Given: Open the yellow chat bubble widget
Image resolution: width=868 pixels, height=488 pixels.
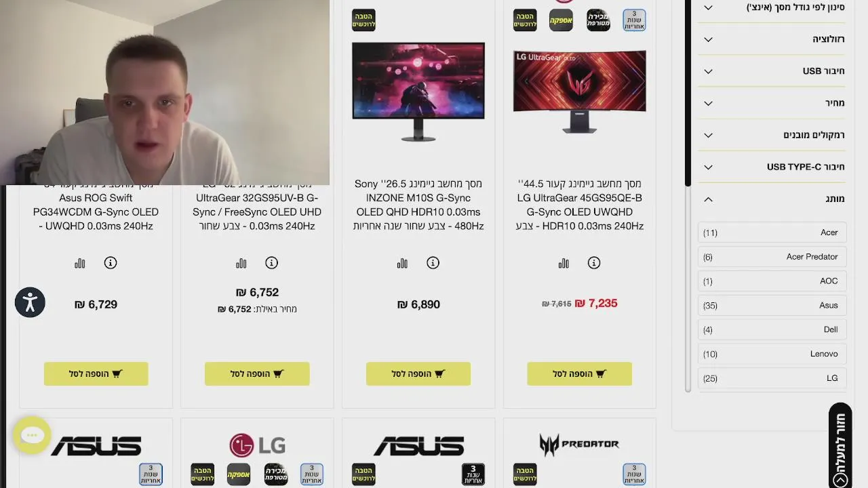Looking at the screenshot, I should [32, 436].
